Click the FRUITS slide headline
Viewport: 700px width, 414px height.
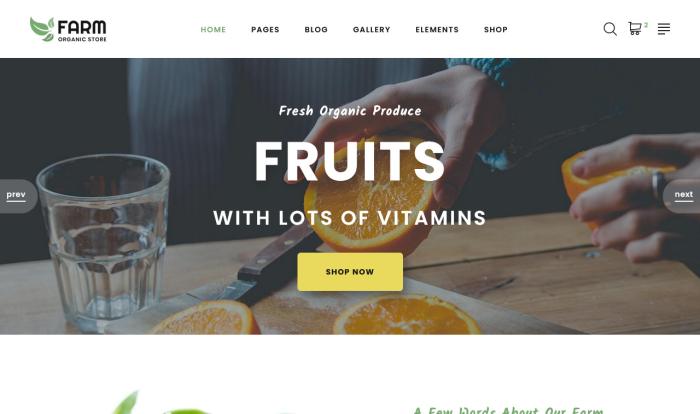coord(350,161)
